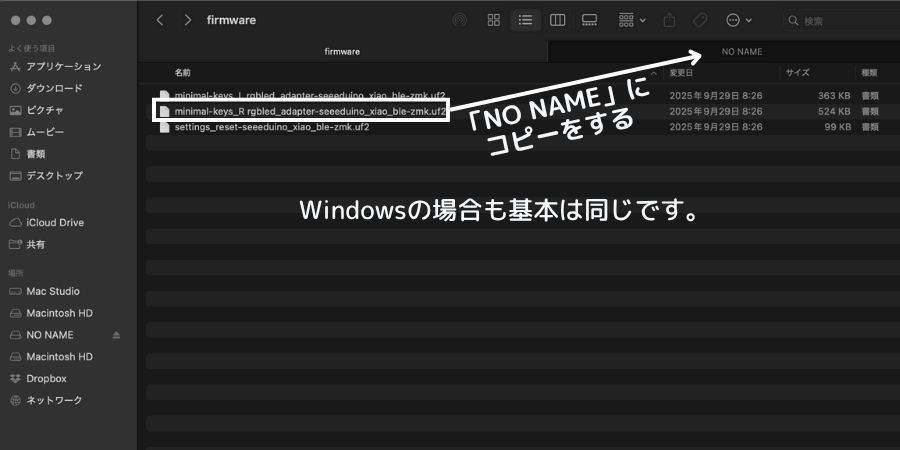Switch to gallery view
The image size is (900, 450).
589,20
